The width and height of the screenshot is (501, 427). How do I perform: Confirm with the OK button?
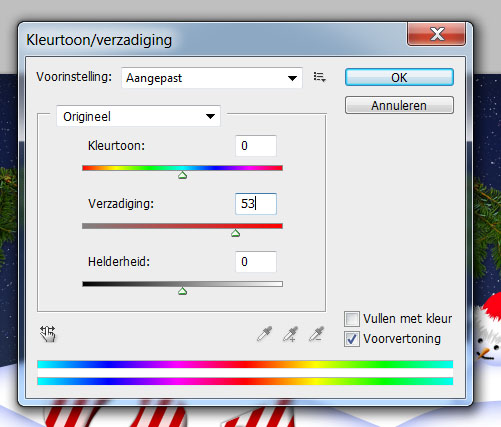tap(399, 77)
